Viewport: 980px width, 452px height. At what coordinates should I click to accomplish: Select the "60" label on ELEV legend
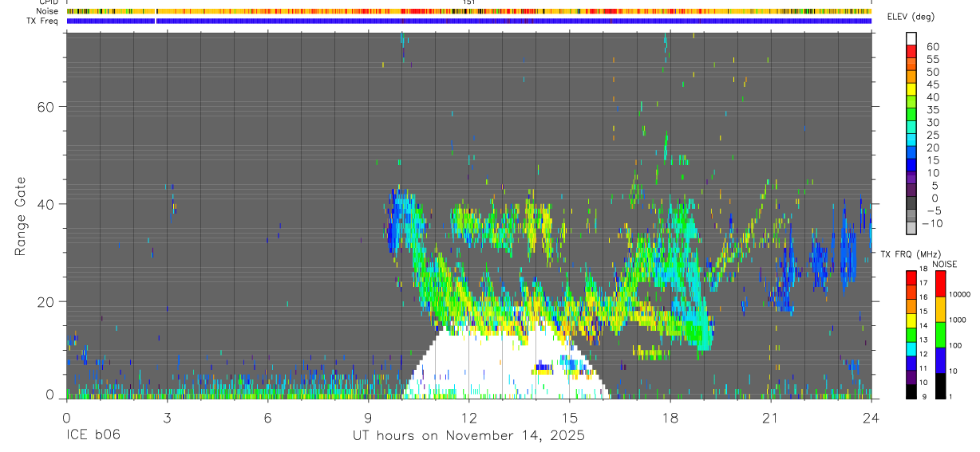tap(931, 46)
